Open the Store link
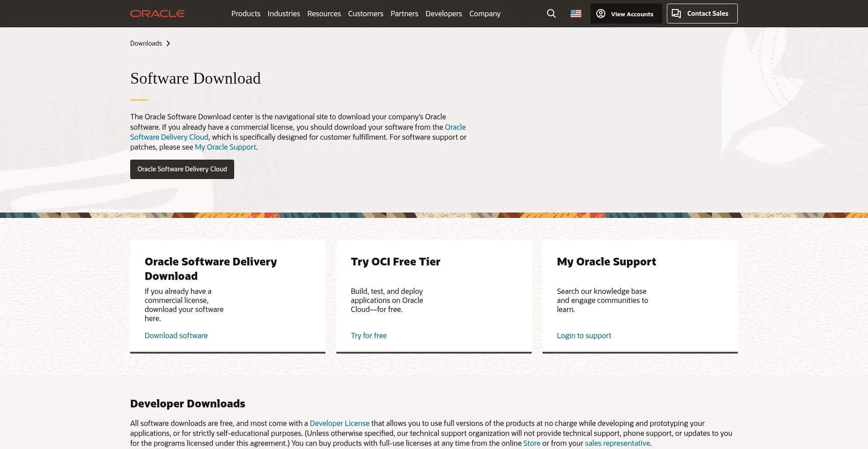This screenshot has height=449, width=868. point(532,443)
